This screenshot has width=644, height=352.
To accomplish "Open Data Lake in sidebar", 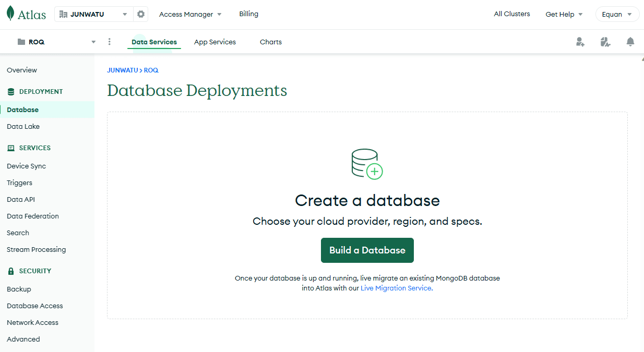I will point(23,126).
